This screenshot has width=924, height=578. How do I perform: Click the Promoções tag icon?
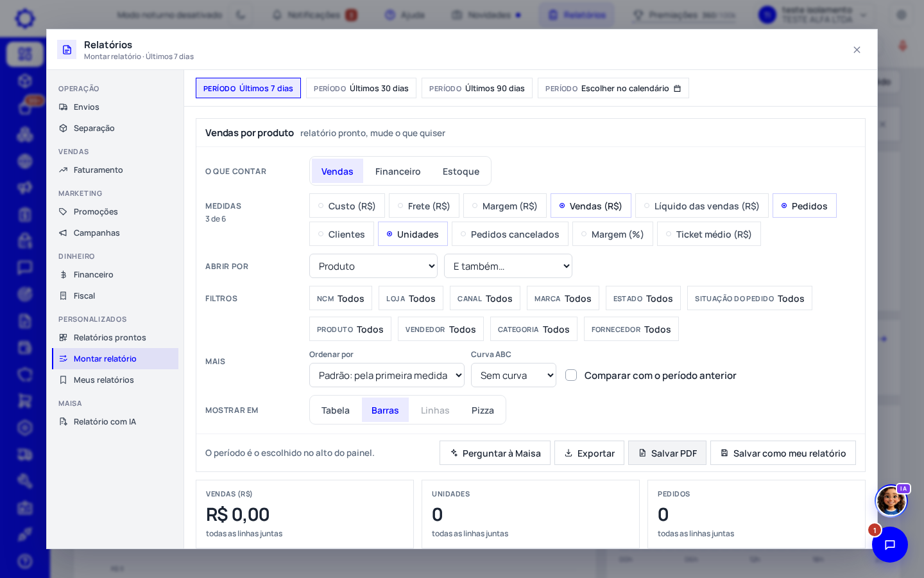click(x=63, y=212)
